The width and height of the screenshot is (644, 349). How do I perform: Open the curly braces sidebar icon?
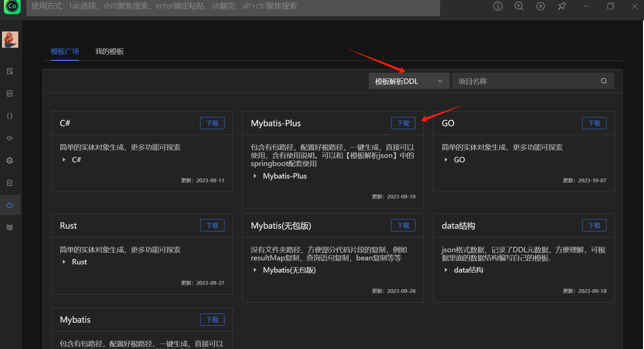click(x=10, y=116)
